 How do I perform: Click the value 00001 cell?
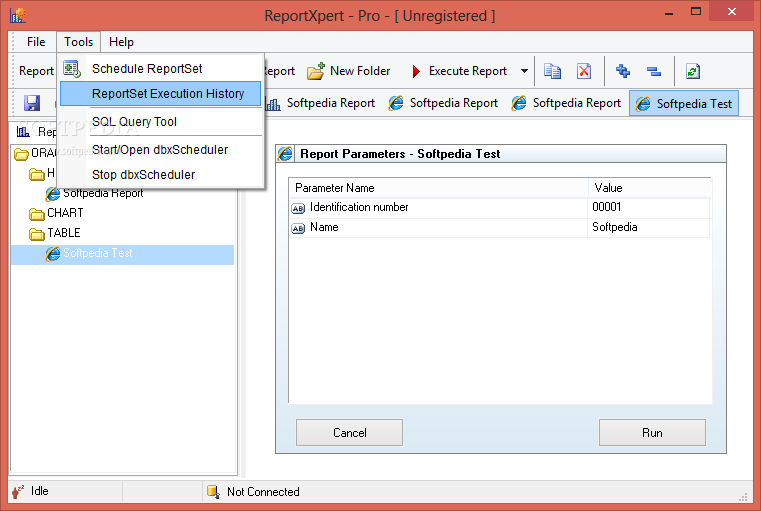click(x=648, y=208)
